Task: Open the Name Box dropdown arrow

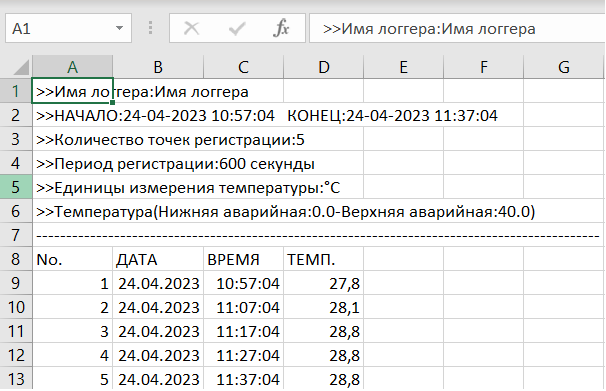Action: (119, 28)
